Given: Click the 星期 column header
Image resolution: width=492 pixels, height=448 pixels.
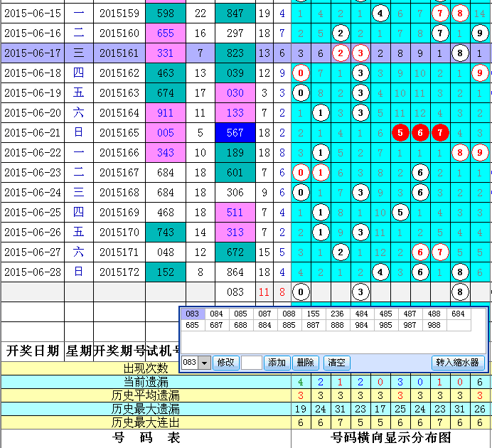Looking at the screenshot, I should click(79, 351).
